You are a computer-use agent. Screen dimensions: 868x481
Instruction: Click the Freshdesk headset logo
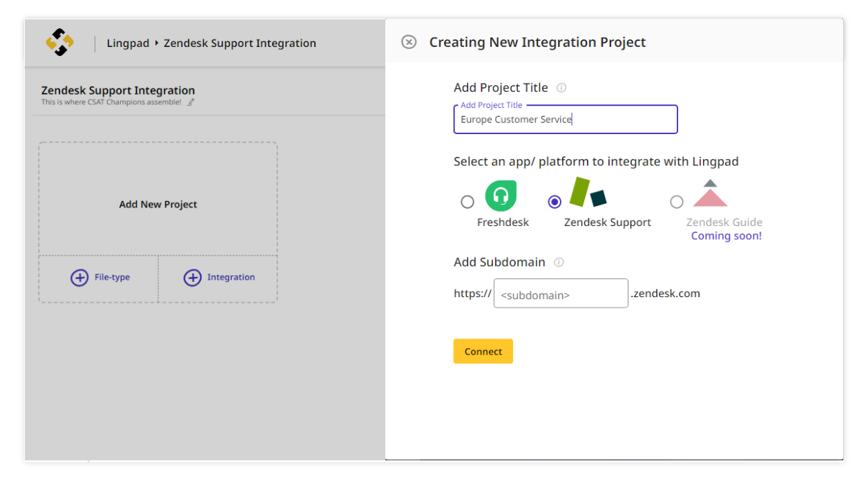click(x=501, y=196)
